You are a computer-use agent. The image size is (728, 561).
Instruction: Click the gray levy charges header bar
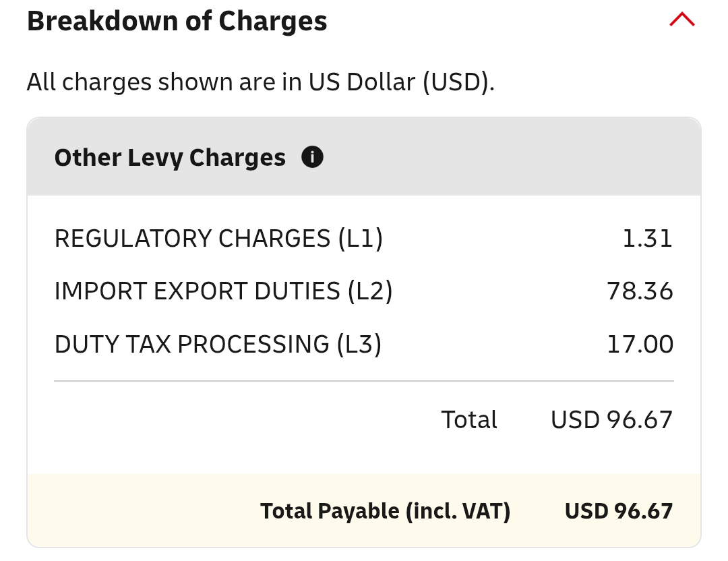[x=364, y=156]
